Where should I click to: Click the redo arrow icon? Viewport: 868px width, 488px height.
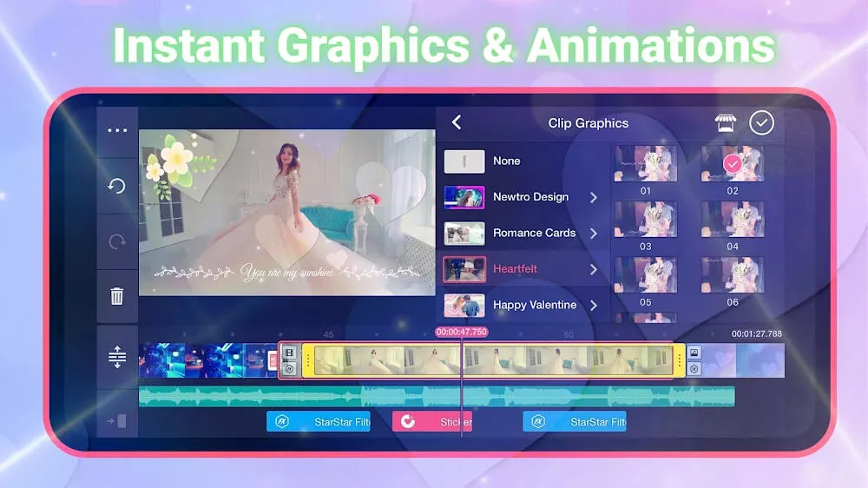(117, 241)
